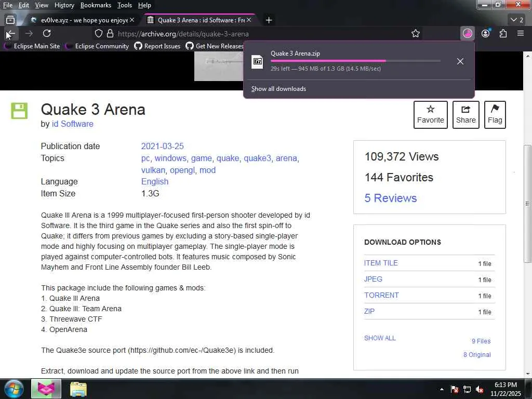Open the id Software author link
This screenshot has height=399, width=532.
[72, 124]
